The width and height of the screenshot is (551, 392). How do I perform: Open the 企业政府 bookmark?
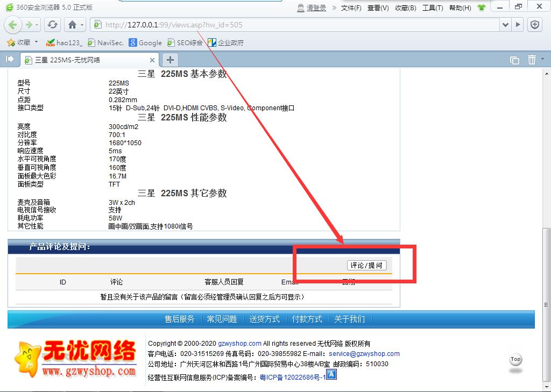[225, 43]
